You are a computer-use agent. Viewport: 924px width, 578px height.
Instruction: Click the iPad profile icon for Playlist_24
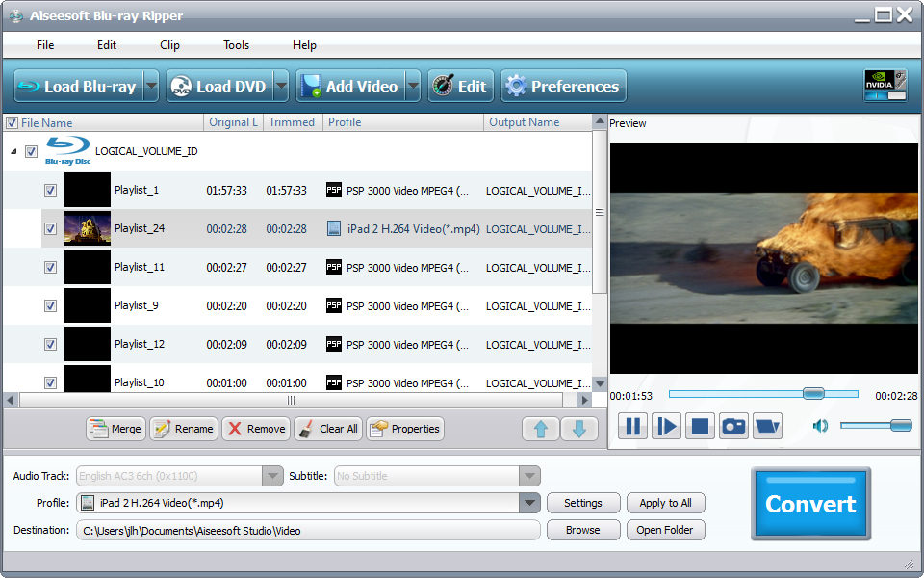[334, 228]
